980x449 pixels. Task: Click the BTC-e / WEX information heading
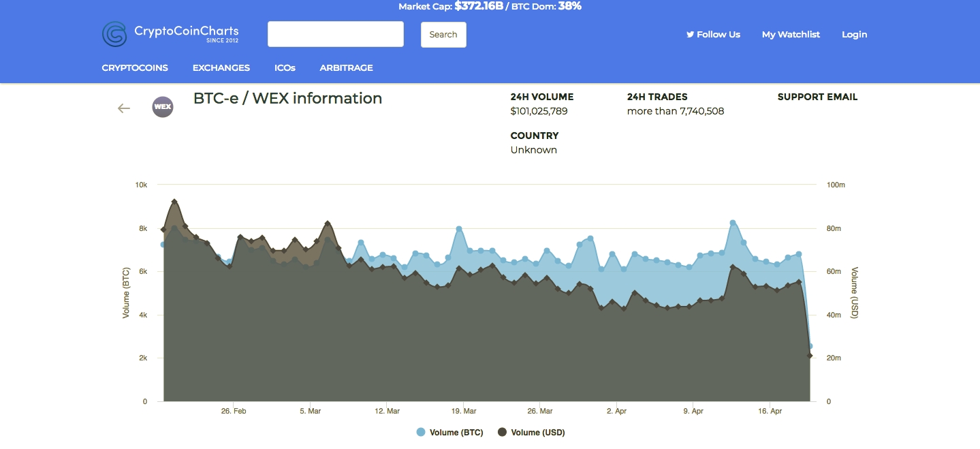[287, 98]
